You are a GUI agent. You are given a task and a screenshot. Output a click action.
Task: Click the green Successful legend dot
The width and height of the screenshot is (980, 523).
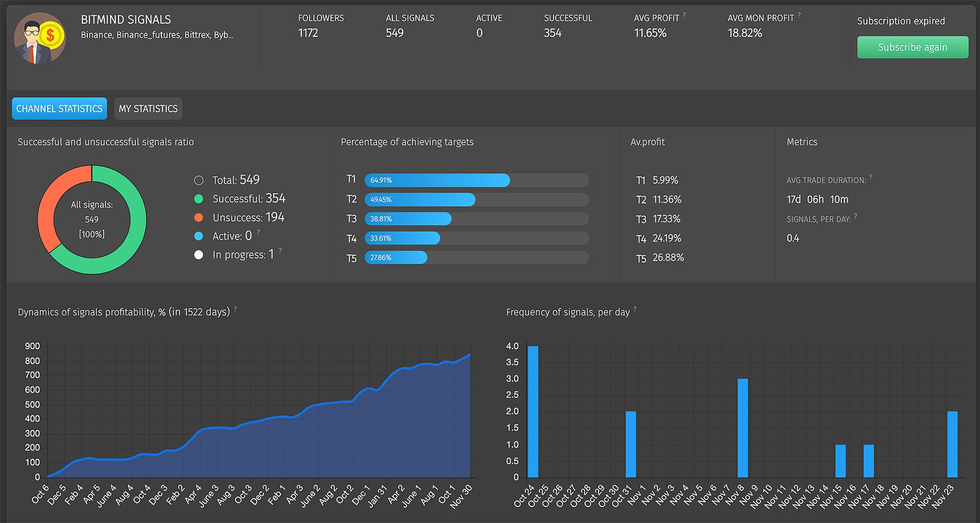coord(199,199)
